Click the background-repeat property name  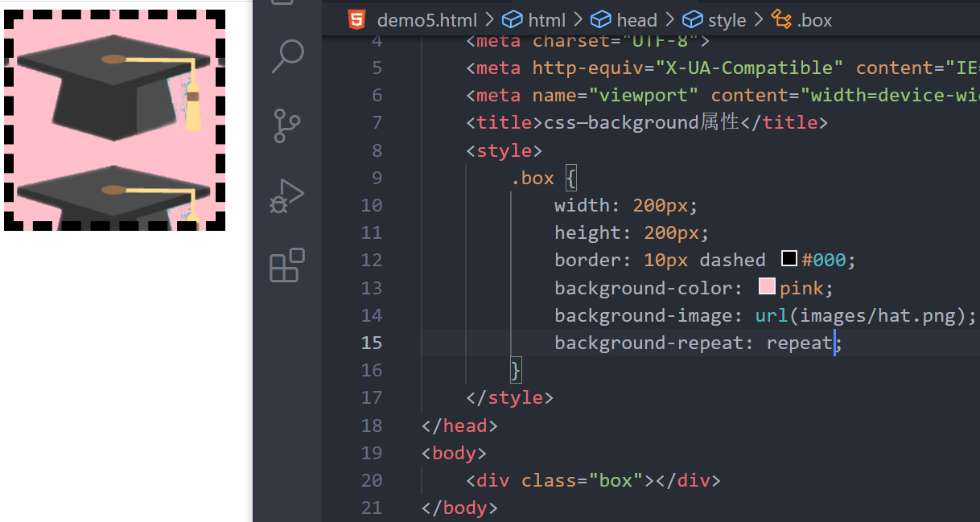click(649, 343)
